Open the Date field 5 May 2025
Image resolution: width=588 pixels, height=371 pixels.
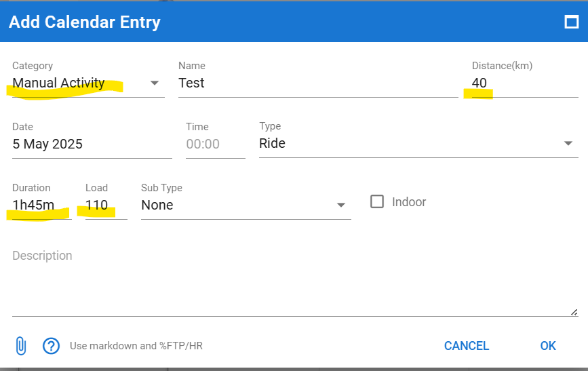pyautogui.click(x=92, y=144)
